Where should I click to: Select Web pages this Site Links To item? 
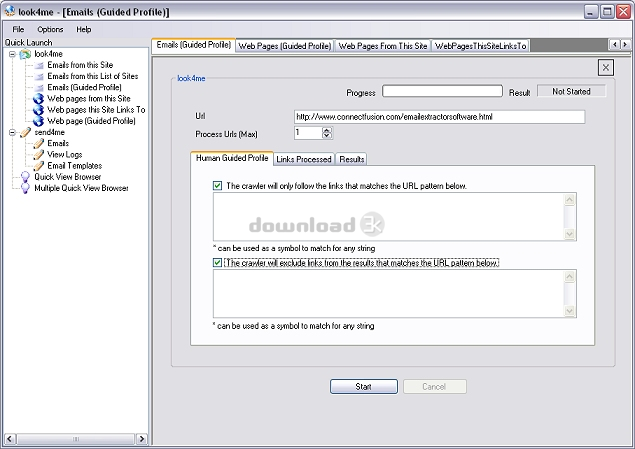96,110
